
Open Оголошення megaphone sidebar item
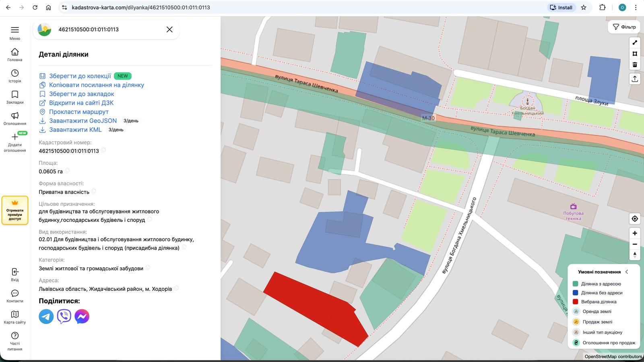[15, 119]
